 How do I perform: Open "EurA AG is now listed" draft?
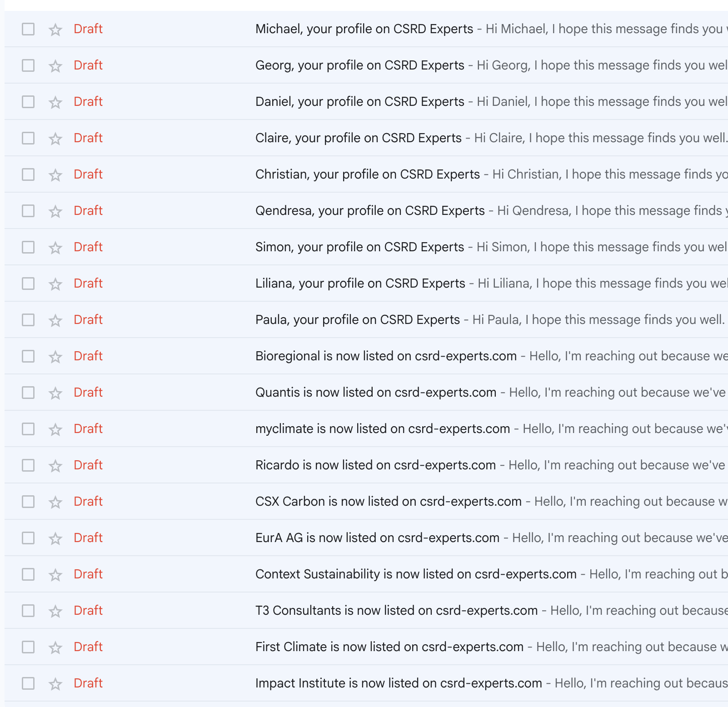[377, 538]
